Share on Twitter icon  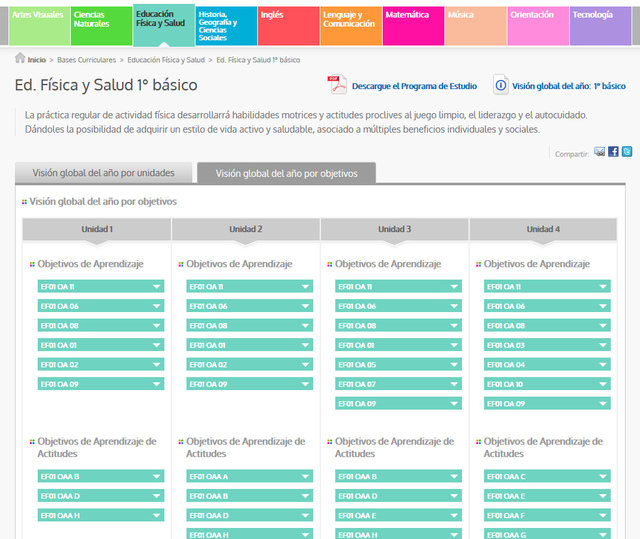click(627, 152)
